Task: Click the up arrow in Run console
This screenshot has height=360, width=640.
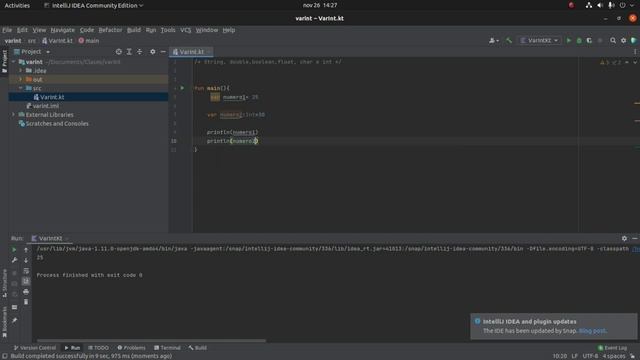Action: [26, 249]
